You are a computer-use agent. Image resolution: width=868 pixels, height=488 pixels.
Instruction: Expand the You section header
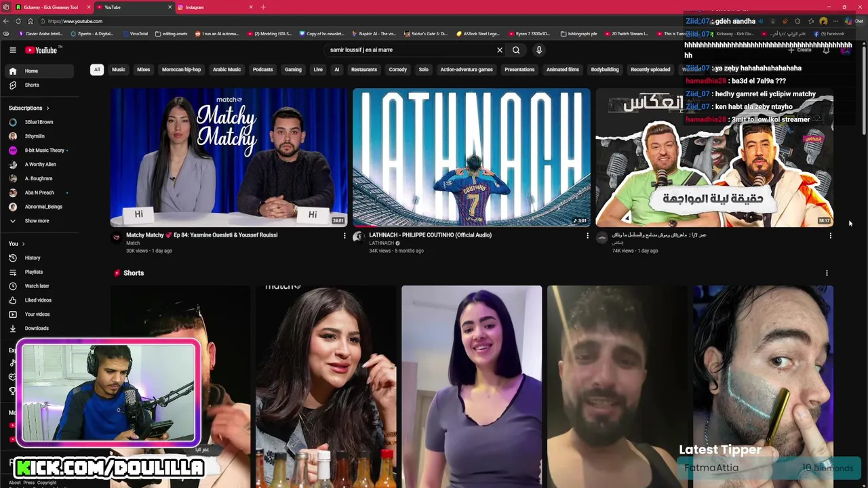coord(17,243)
